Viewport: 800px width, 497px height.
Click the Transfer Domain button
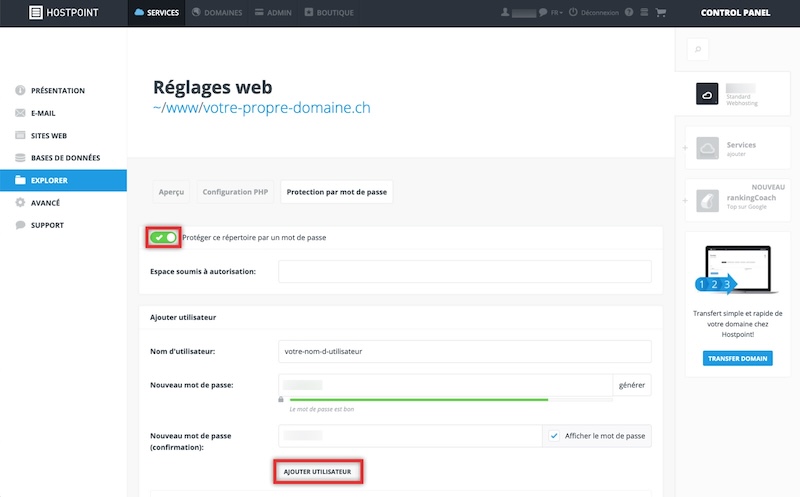coord(738,358)
